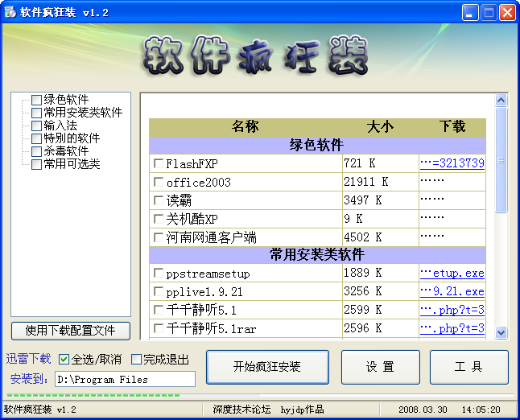Tick the 特别的软件 tree checkbox
Viewport: 520px width, 420px height.
(x=36, y=138)
